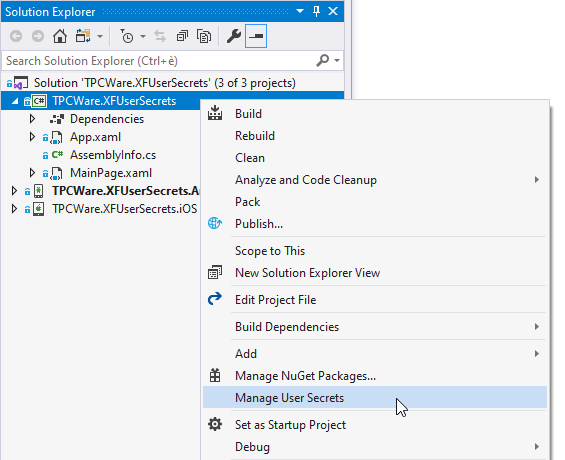Open Properties via the wrench icon
This screenshot has height=460, width=565.
[x=234, y=36]
